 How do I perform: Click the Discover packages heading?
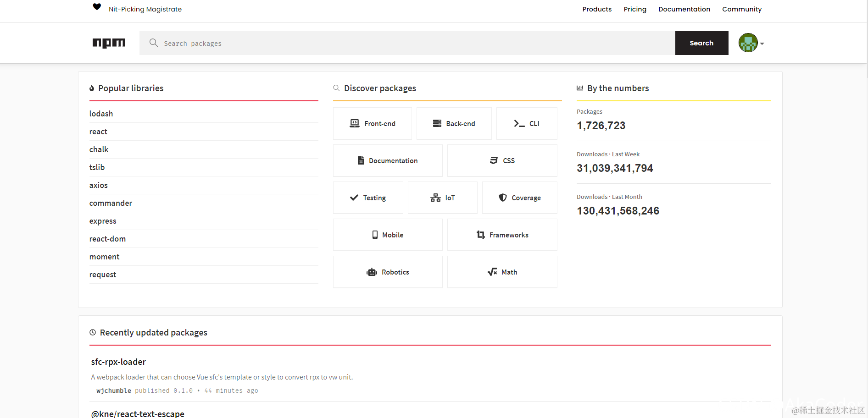coord(380,88)
